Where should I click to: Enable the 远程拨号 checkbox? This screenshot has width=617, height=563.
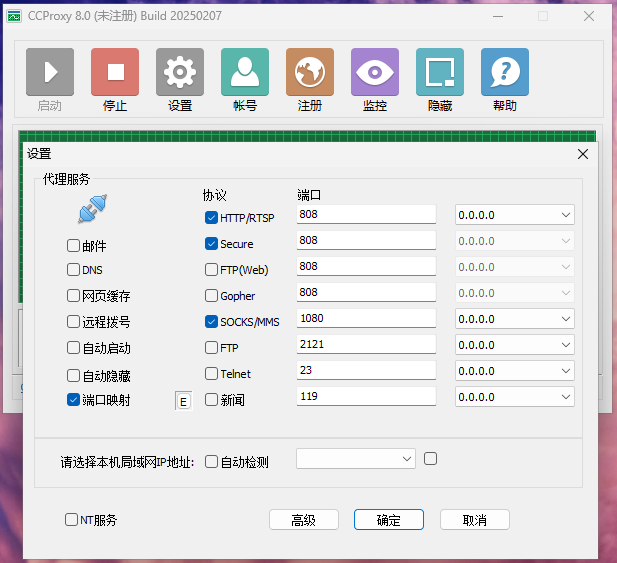(x=73, y=321)
